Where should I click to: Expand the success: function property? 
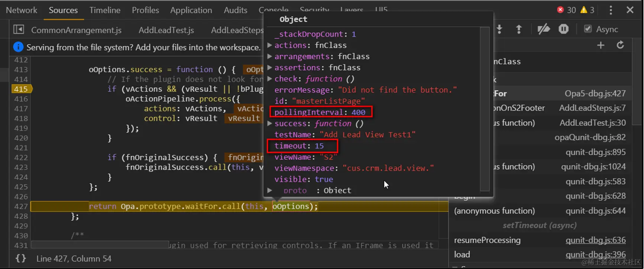270,124
